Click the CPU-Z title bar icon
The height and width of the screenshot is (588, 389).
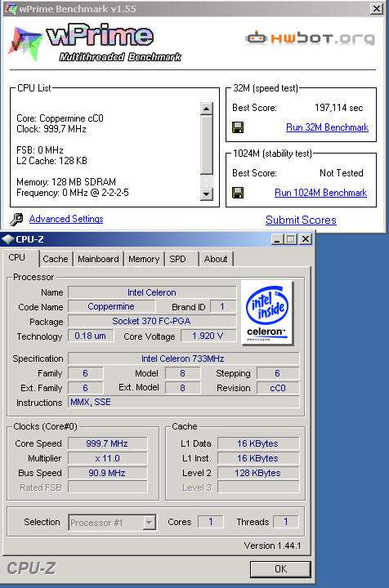click(x=8, y=239)
